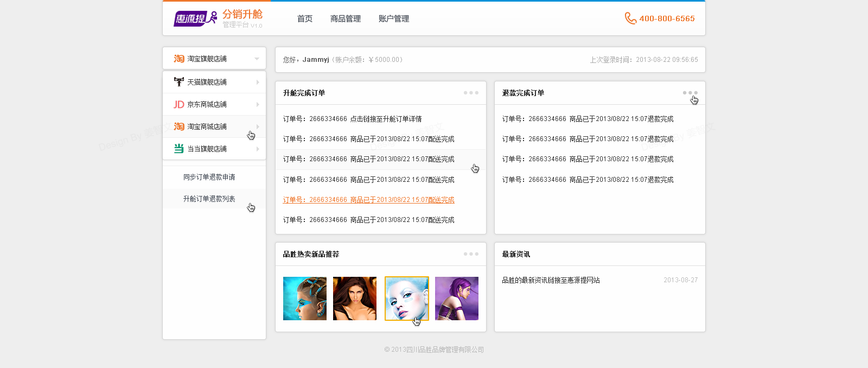Choose 京东商城店铺 from the store list
The height and width of the screenshot is (368, 868).
tap(214, 104)
